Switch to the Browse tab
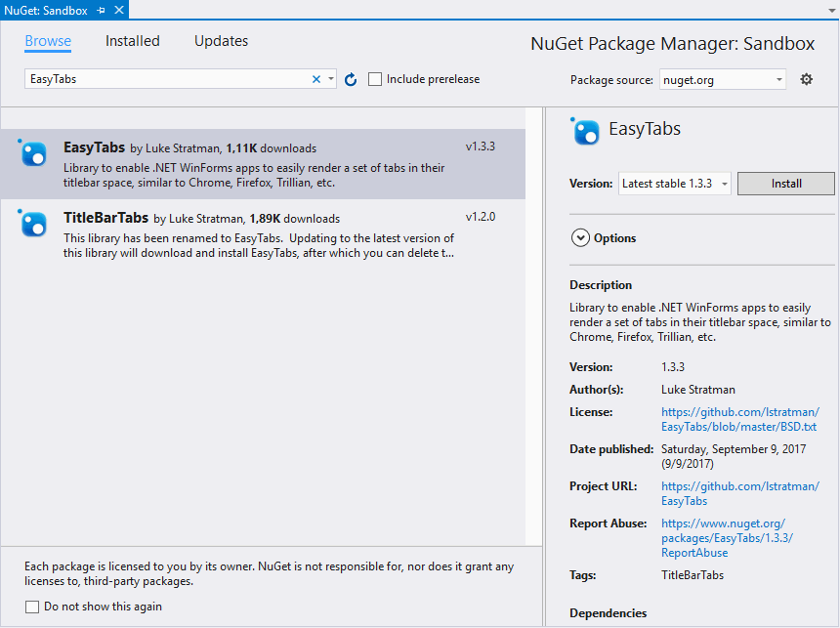Screen dimensions: 840x628 48,41
